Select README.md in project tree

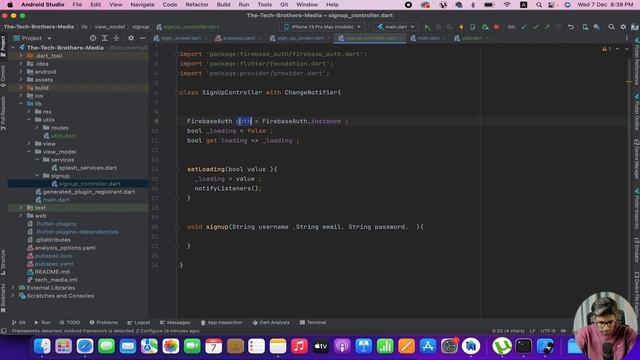[x=48, y=272]
